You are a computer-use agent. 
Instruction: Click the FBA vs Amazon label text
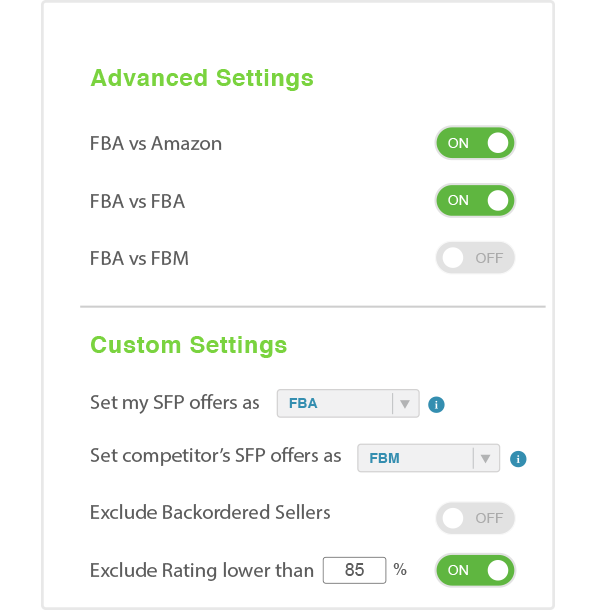pyautogui.click(x=156, y=143)
